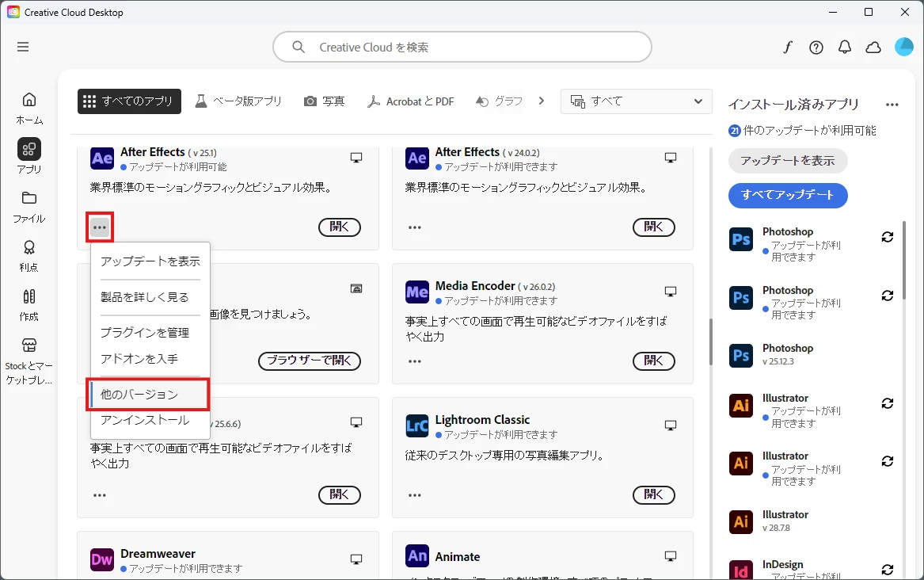Click the Dreamweaver app icon

click(x=102, y=559)
